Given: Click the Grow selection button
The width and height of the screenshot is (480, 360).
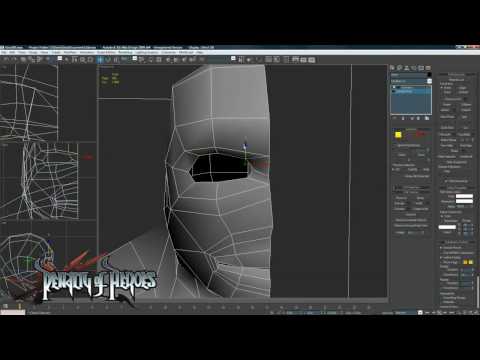Looking at the screenshot, I should click(421, 155).
